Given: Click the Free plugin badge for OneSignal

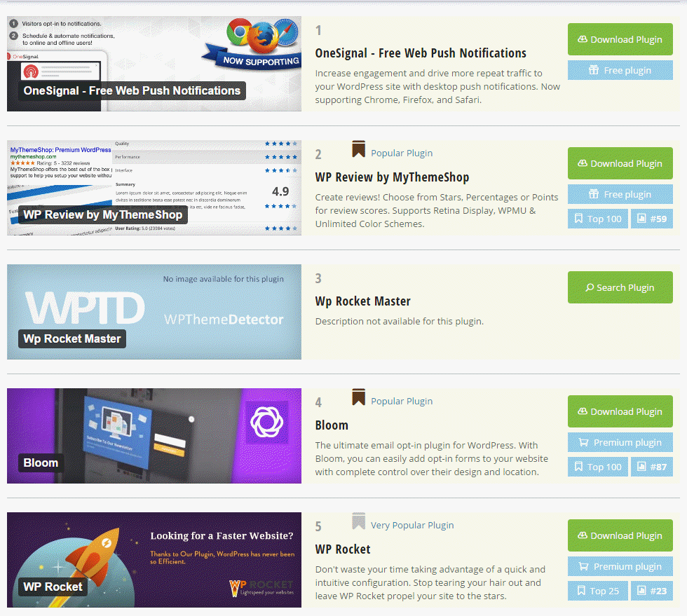Looking at the screenshot, I should pos(620,70).
